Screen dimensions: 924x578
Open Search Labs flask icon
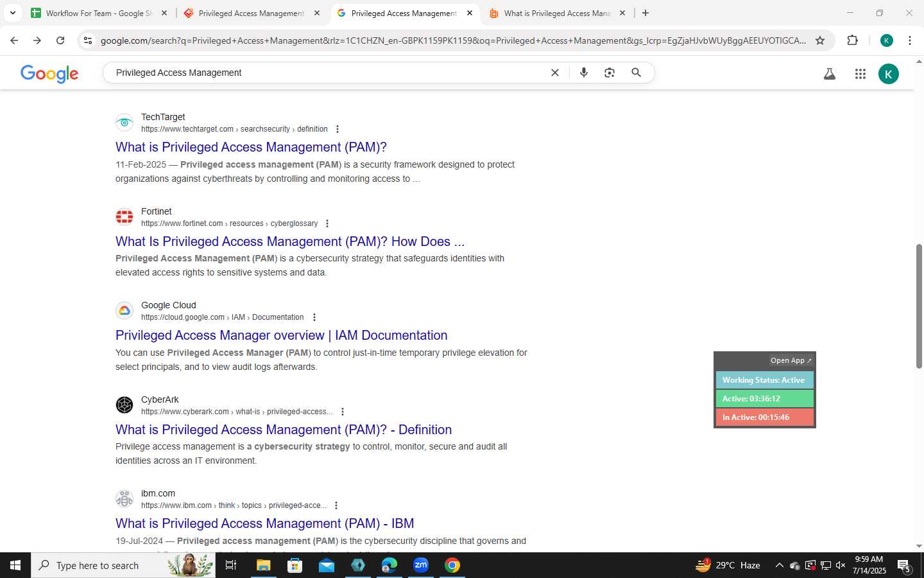(830, 74)
